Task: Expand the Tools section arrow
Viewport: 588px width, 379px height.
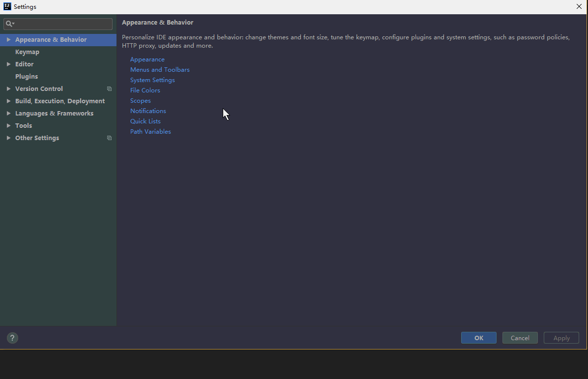Action: click(8, 126)
